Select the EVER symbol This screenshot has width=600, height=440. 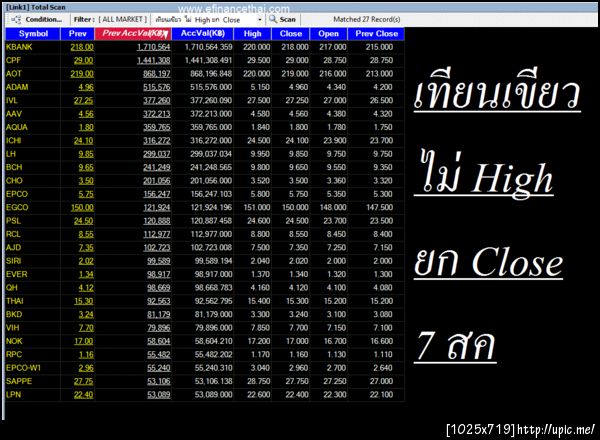(16, 274)
